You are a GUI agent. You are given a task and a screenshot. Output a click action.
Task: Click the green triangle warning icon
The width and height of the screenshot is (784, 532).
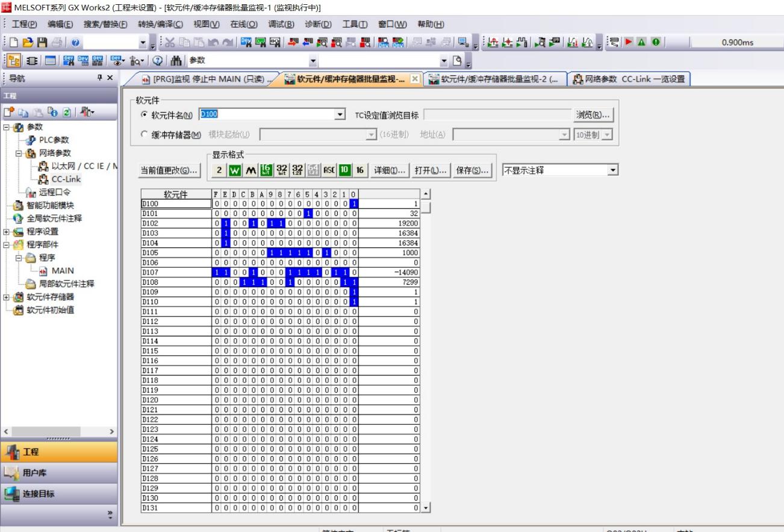coord(642,43)
